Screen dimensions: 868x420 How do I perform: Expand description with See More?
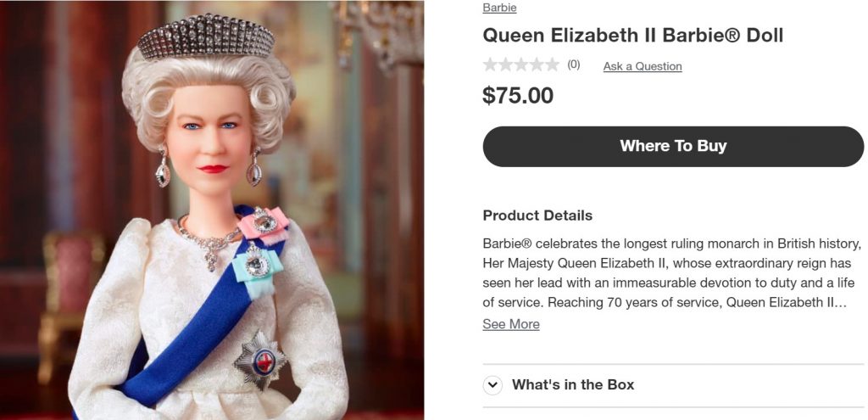pyautogui.click(x=511, y=324)
